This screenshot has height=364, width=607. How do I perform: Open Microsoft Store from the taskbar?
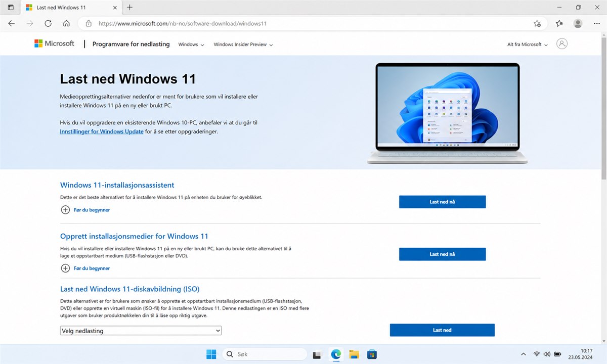click(372, 354)
